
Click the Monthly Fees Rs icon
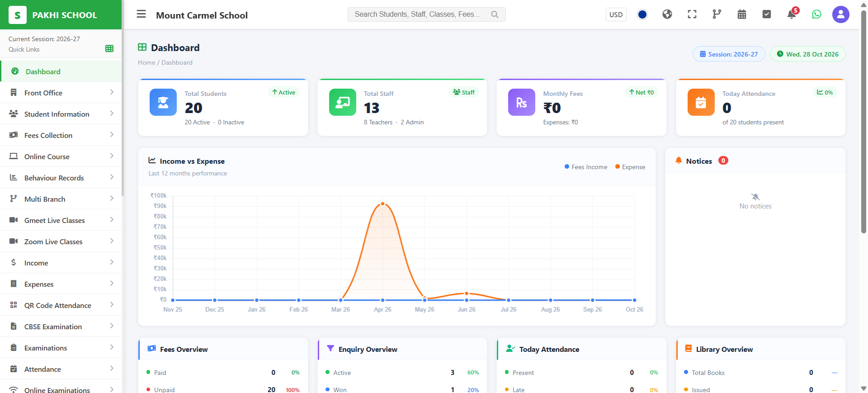point(522,102)
